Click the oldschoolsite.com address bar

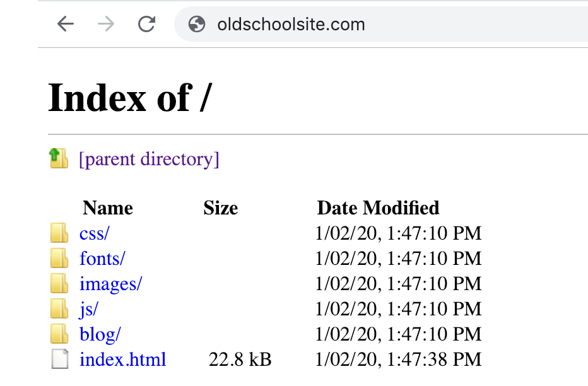(x=381, y=25)
